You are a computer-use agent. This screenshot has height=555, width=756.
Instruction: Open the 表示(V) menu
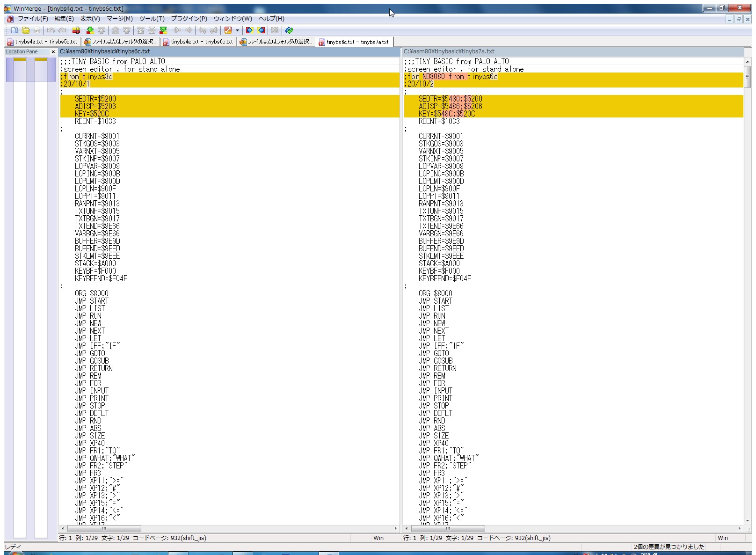click(90, 19)
